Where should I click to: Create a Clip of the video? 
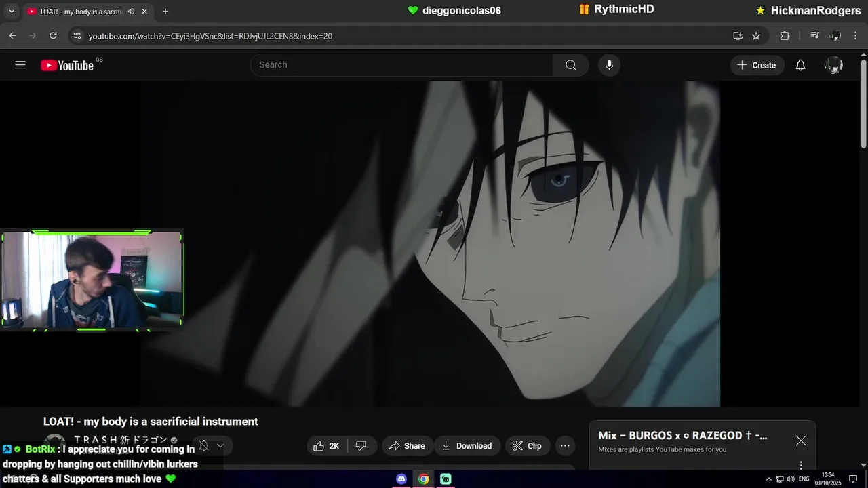point(527,446)
